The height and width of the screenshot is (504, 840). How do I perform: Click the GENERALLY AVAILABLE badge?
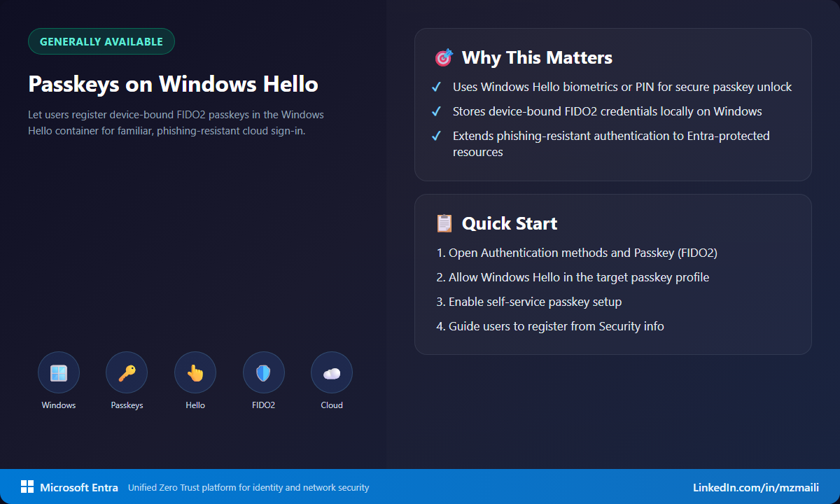coord(101,41)
